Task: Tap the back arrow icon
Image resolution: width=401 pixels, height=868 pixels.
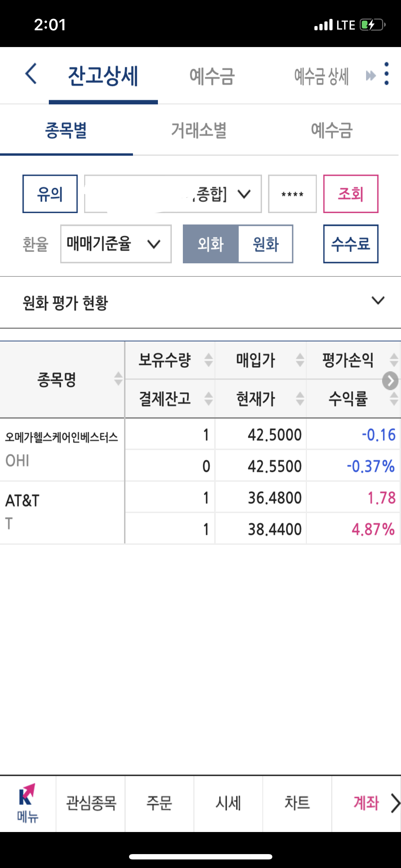Action: point(31,74)
